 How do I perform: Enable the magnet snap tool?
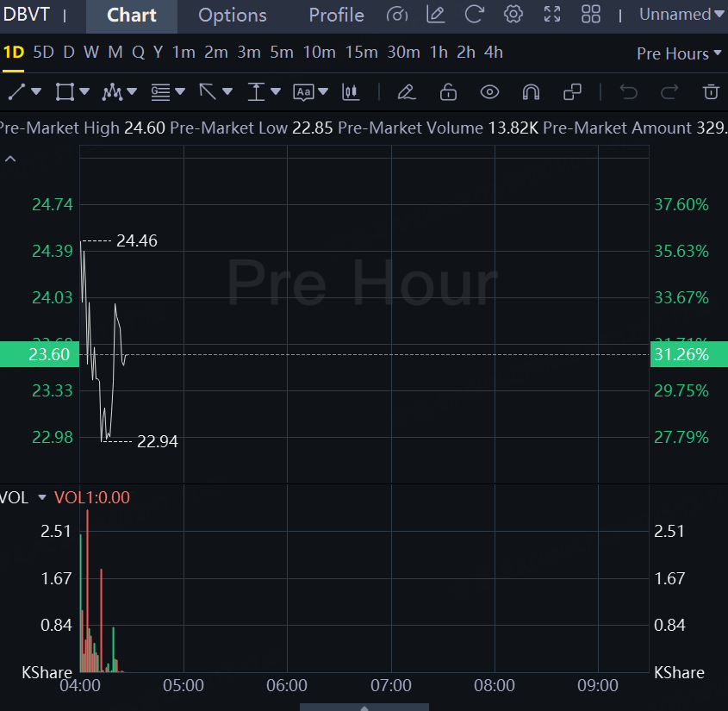(531, 91)
